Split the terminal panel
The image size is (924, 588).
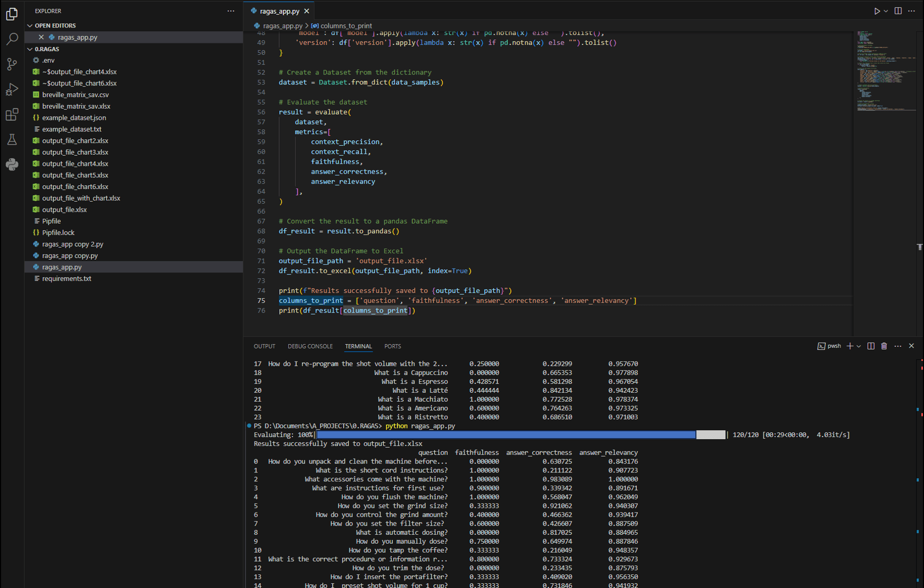pyautogui.click(x=871, y=346)
